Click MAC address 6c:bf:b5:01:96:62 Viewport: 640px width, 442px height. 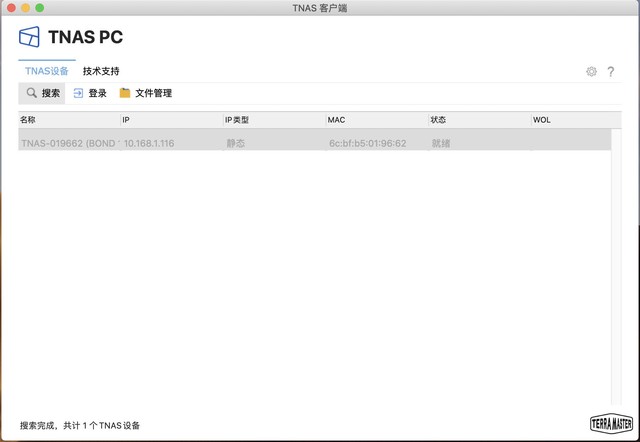pos(367,143)
